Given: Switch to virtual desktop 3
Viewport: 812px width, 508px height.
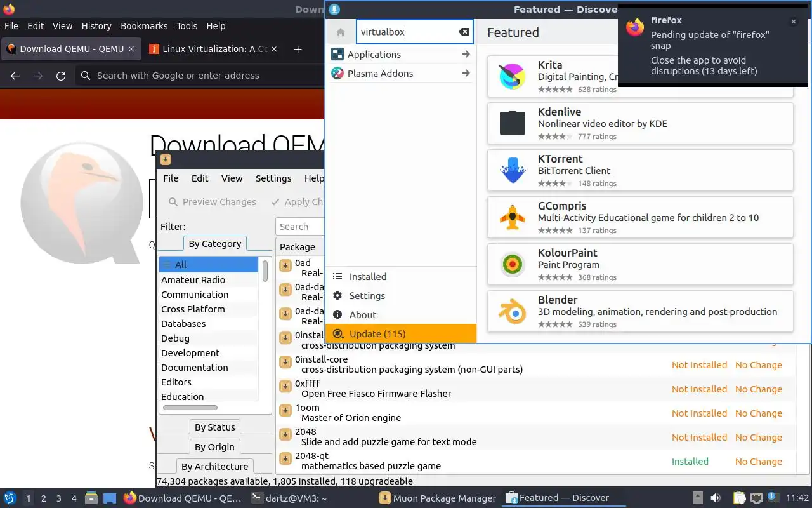Looking at the screenshot, I should 59,498.
